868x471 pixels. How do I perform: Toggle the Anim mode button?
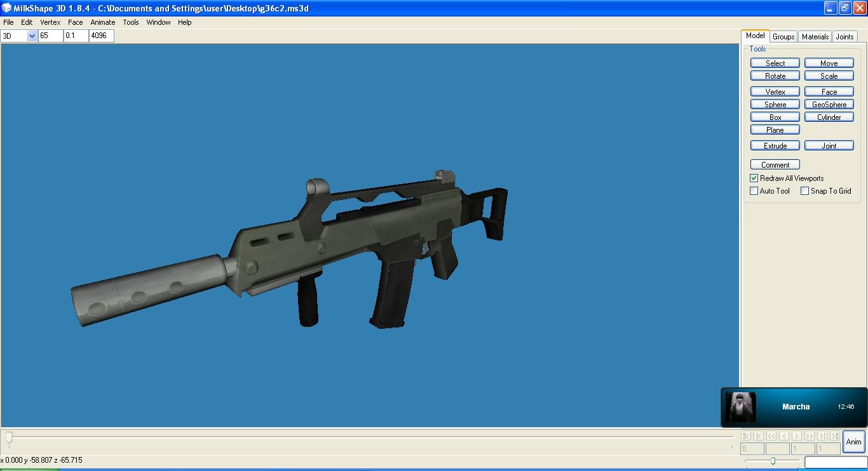[x=853, y=442]
